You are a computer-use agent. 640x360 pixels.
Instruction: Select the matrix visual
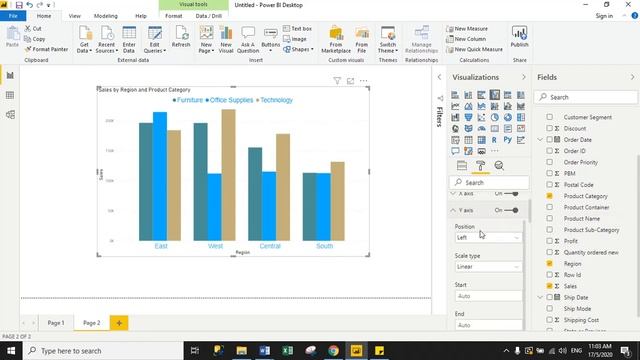(x=482, y=140)
